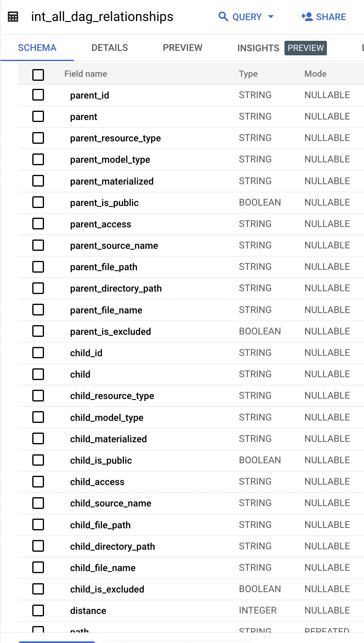Check the parent_id field checkbox
This screenshot has height=643, width=364.
click(x=38, y=95)
